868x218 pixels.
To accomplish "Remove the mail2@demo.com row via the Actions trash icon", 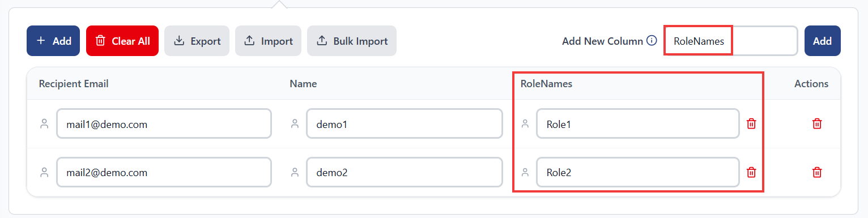I will point(817,172).
